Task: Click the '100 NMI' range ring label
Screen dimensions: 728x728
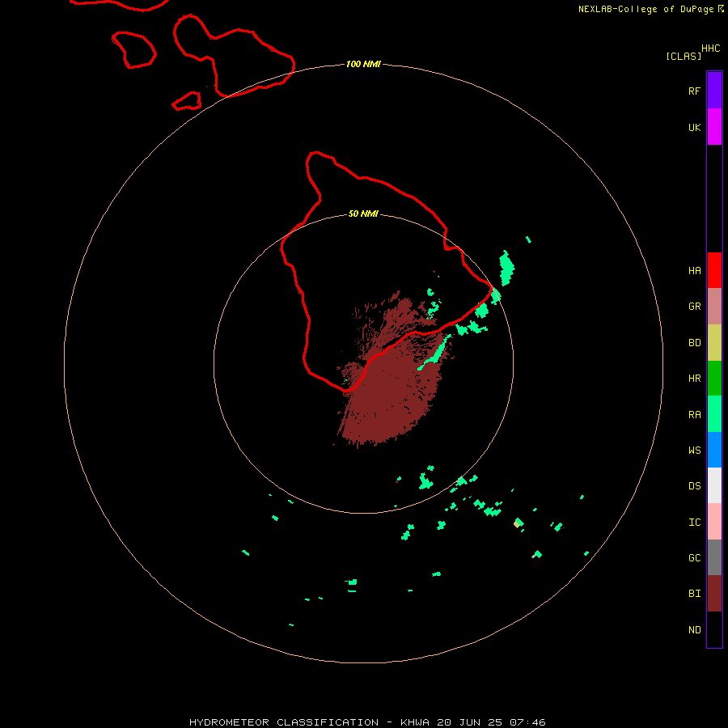Action: (x=363, y=64)
